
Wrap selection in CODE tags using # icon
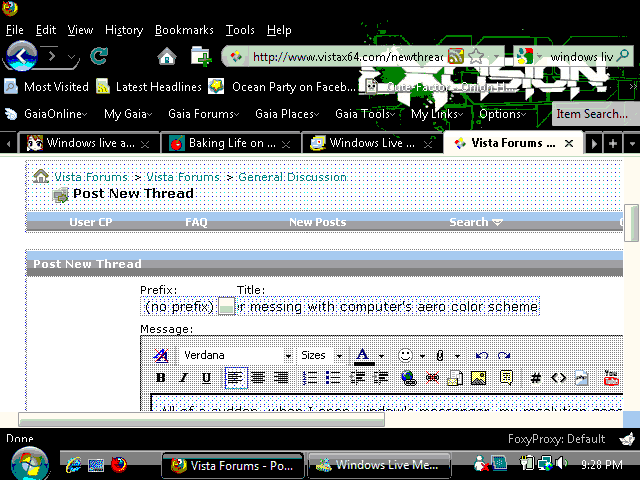pyautogui.click(x=536, y=378)
